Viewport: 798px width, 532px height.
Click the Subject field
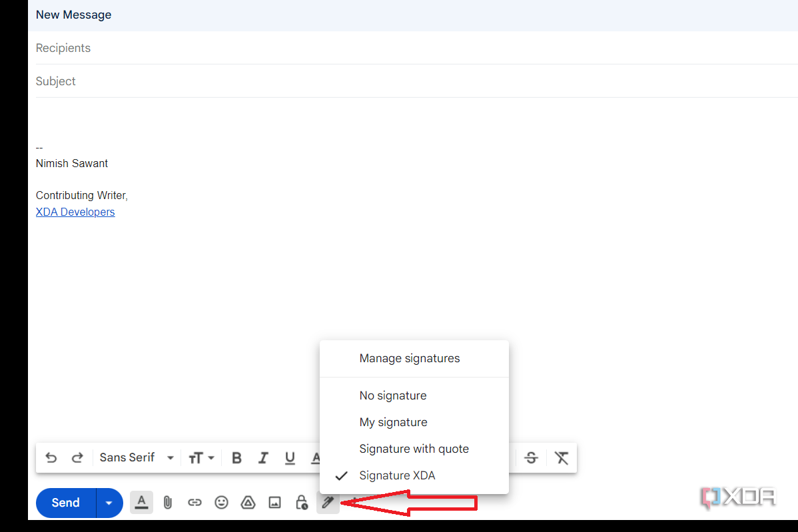(416, 81)
